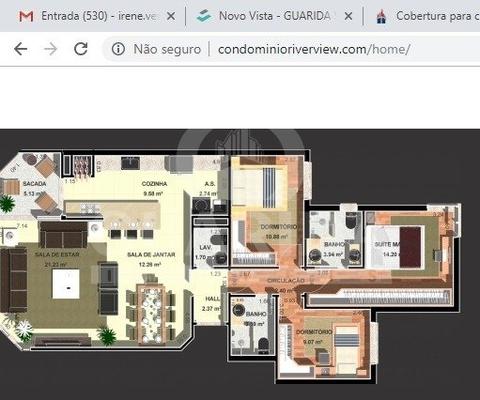Switch to the Entrada (530) tab
Viewport: 480px width, 400px height.
point(97,16)
